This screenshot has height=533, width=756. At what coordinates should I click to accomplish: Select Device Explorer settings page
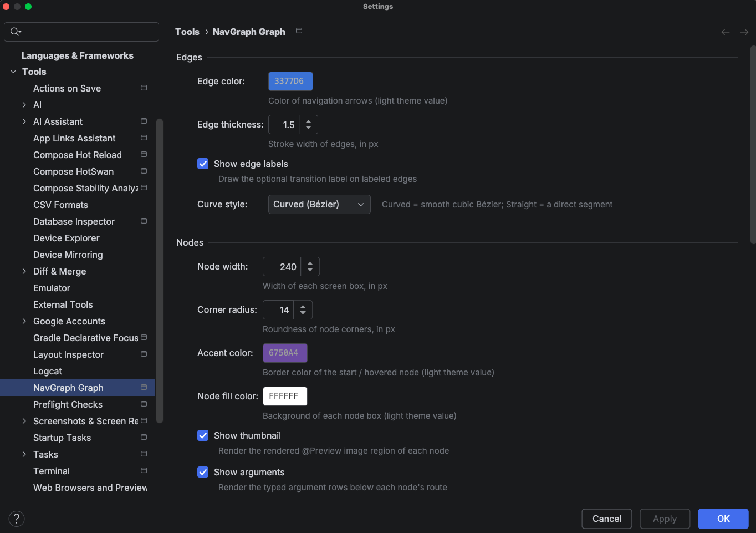point(67,238)
